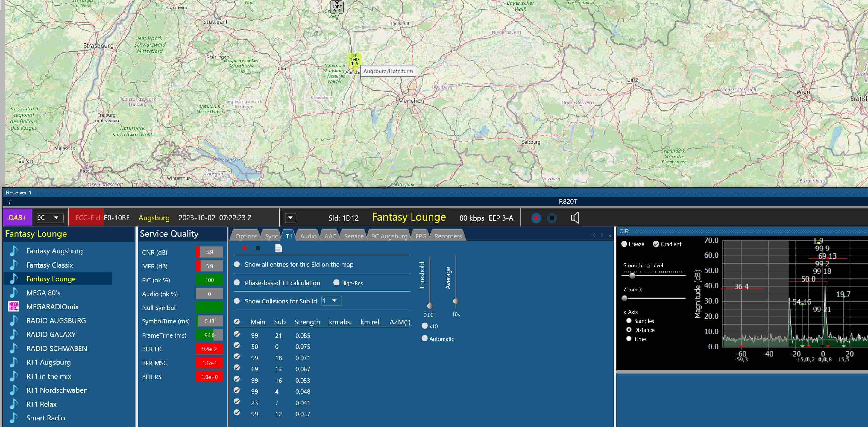Open the 9C channel dropdown

(49, 218)
